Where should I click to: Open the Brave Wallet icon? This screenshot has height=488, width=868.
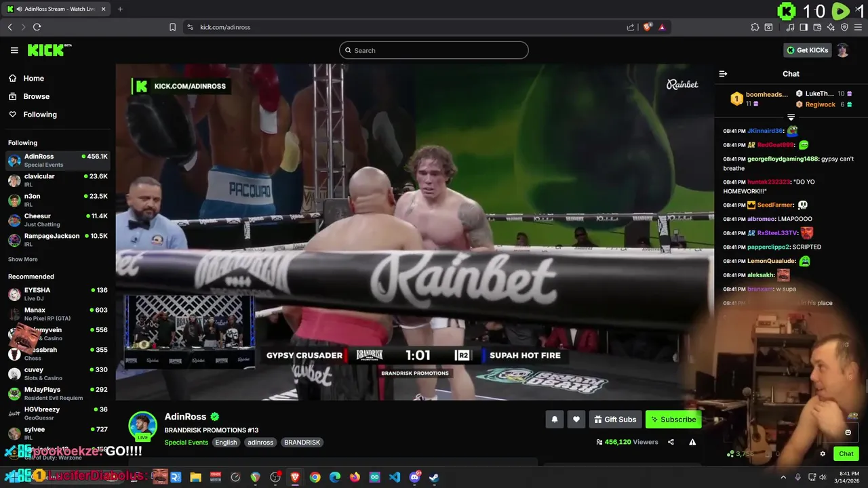tap(817, 27)
